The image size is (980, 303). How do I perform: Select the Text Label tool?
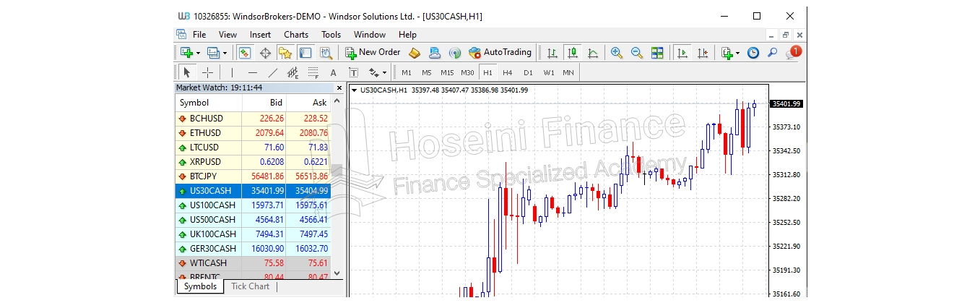(353, 72)
